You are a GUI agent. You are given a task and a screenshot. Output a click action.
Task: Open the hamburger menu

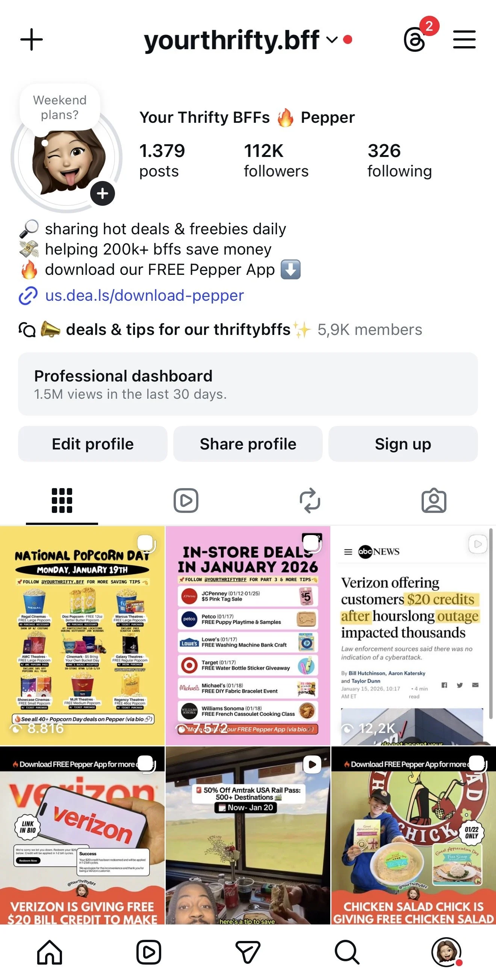(x=464, y=39)
